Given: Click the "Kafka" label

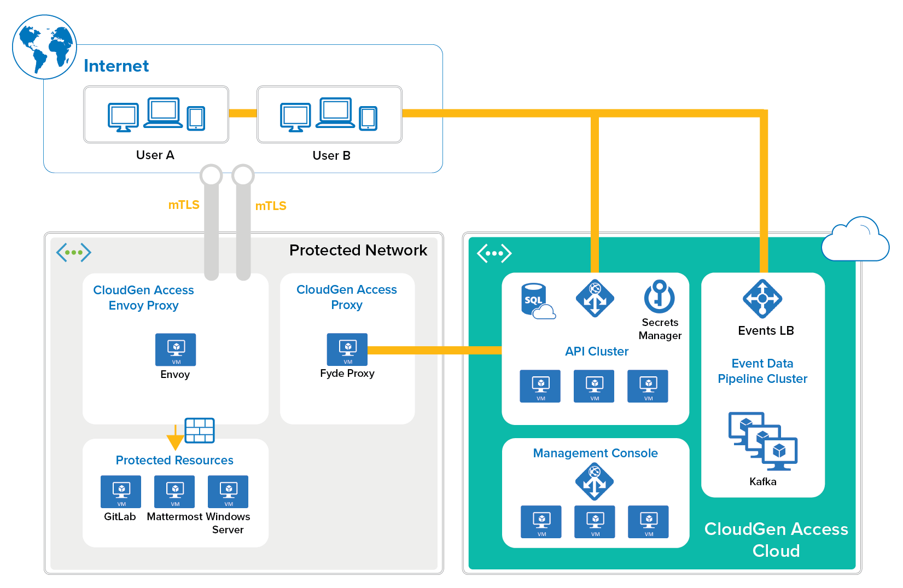Looking at the screenshot, I should (x=762, y=481).
